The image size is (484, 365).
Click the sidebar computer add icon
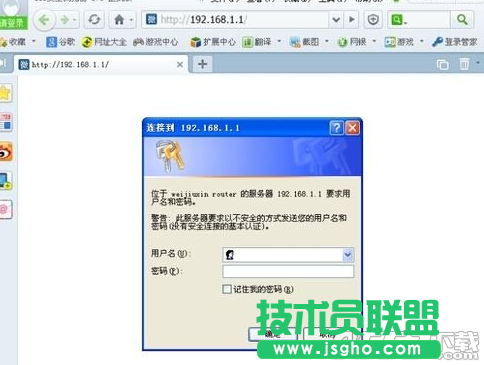pos(6,181)
